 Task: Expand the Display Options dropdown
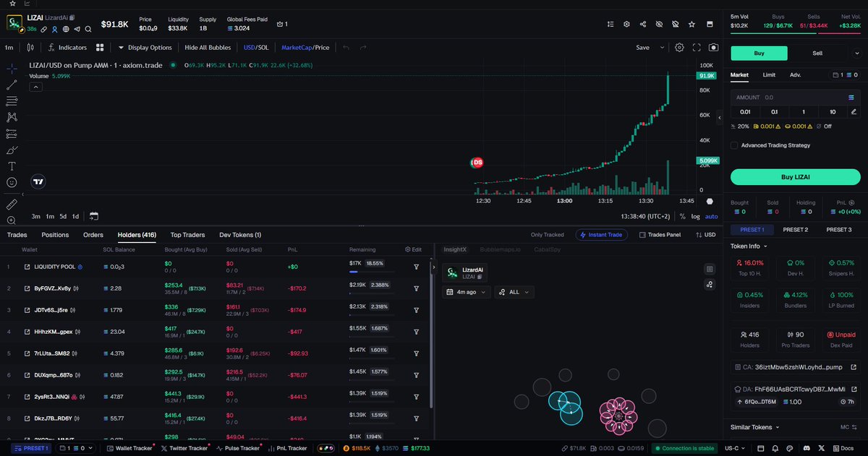(x=145, y=48)
